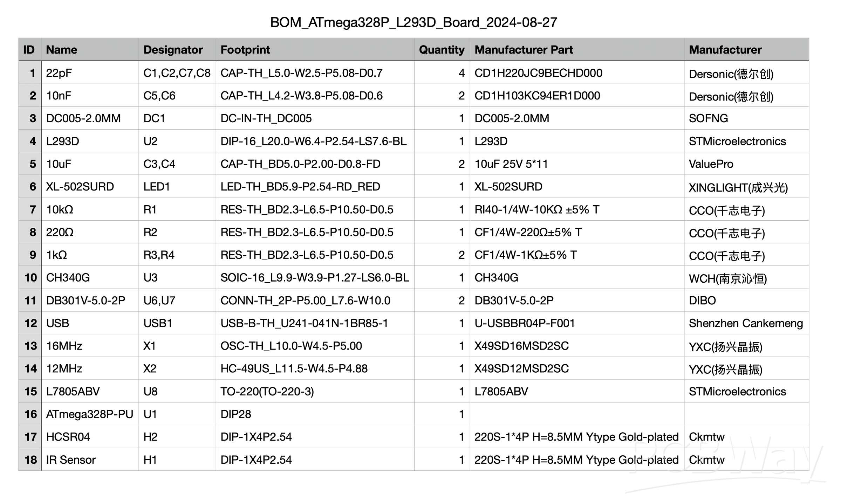Click the TO-220(TO-220-3) footprint cell

267,392
